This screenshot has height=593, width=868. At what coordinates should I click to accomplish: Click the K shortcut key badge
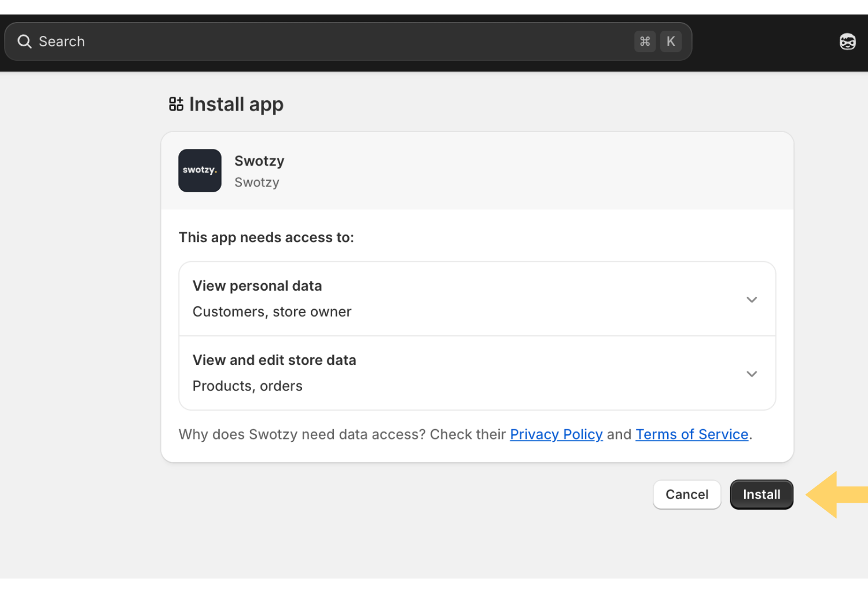(671, 42)
